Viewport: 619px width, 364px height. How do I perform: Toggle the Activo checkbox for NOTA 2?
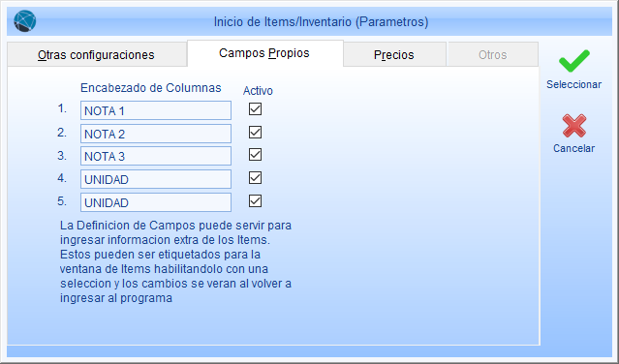[x=255, y=132]
